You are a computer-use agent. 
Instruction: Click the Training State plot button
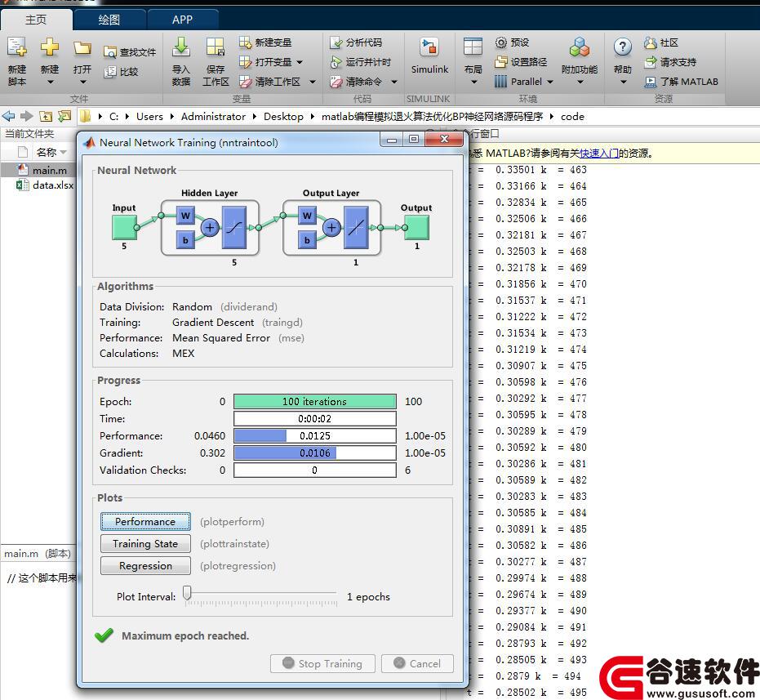pyautogui.click(x=145, y=544)
